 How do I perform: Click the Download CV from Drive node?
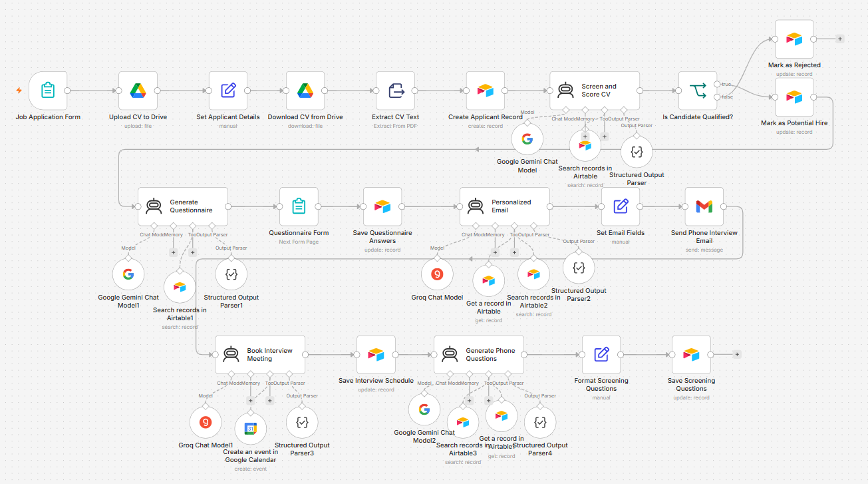point(305,91)
